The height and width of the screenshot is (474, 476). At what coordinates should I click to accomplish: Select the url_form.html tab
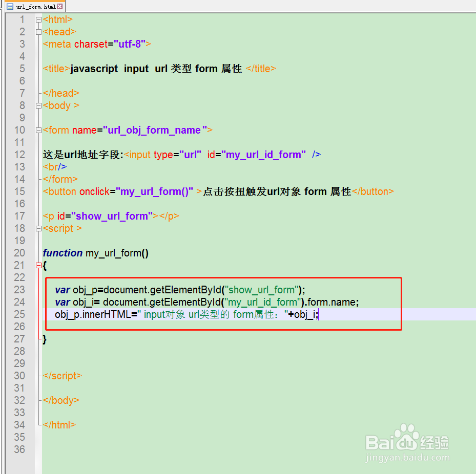coord(35,6)
